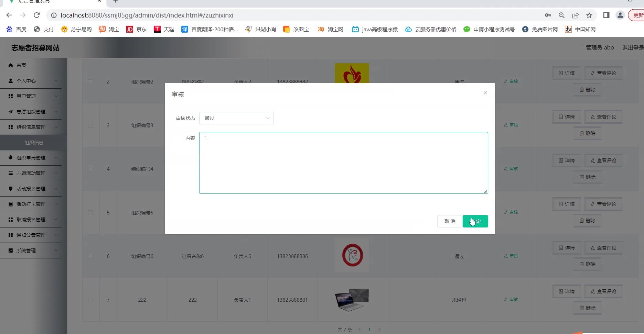Open the 支付 bookmark
The image size is (644, 334).
(x=44, y=29)
